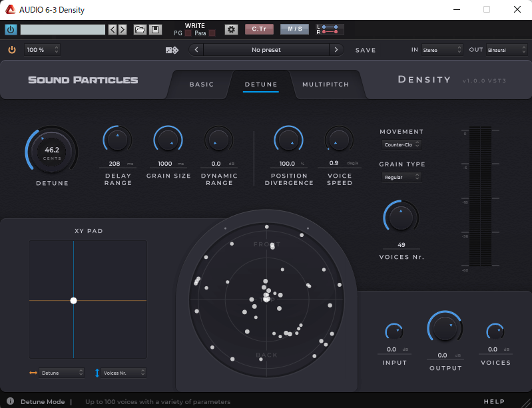
Task: Switch to the MULTIPITCH tab
Action: [x=326, y=85]
